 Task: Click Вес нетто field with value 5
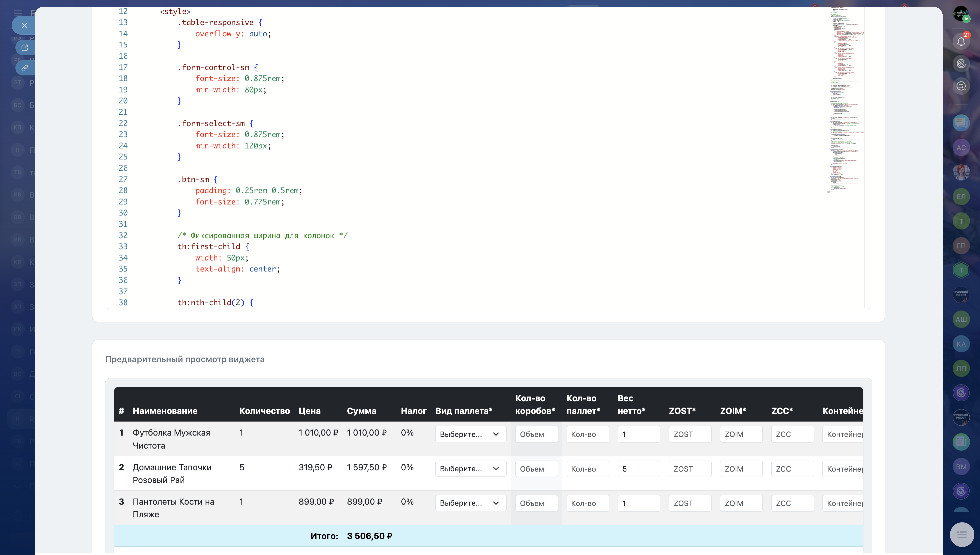638,469
